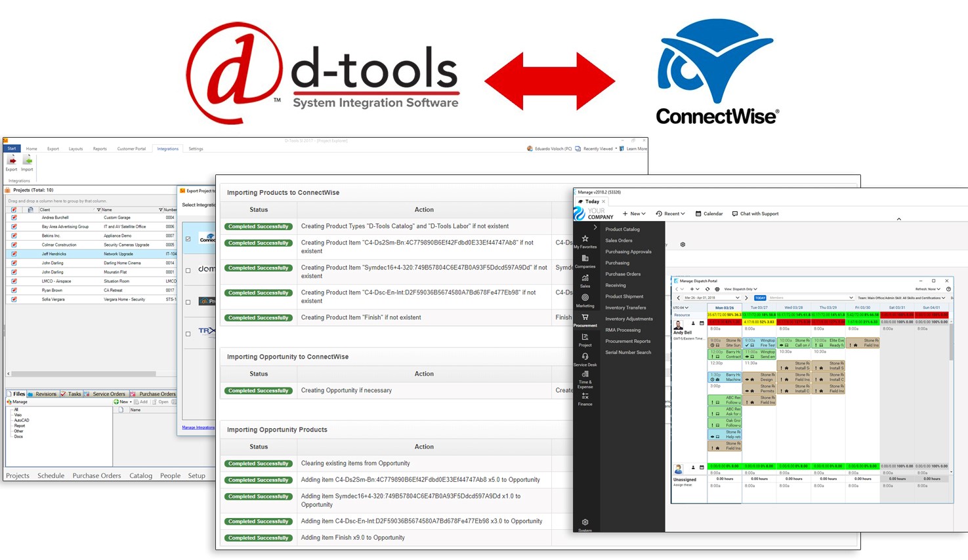968x560 pixels.
Task: Select AutoCAD in the Files tree
Action: point(22,420)
